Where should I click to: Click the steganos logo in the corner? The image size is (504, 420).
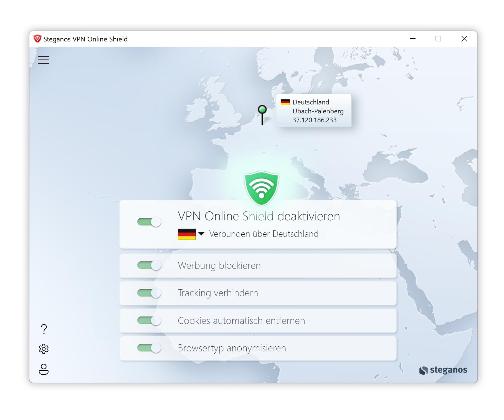[443, 370]
